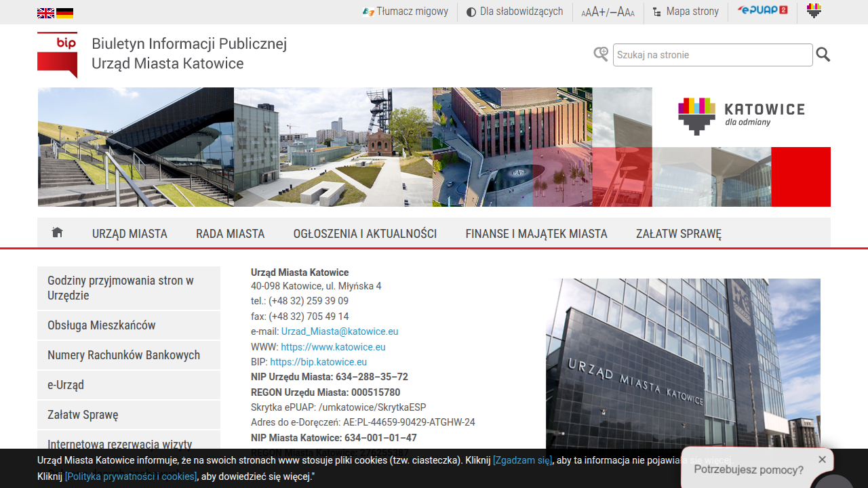This screenshot has height=488, width=868.
Task: Open Tłumacz migowy sign language interpreter
Action: [406, 12]
